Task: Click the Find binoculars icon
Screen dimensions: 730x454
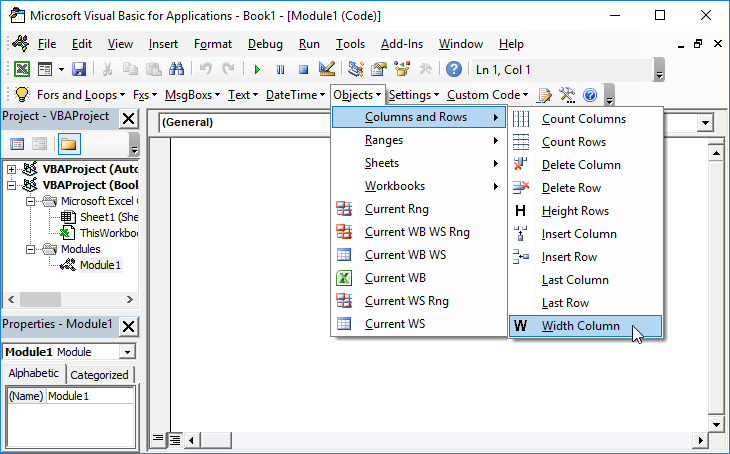Action: 177,69
